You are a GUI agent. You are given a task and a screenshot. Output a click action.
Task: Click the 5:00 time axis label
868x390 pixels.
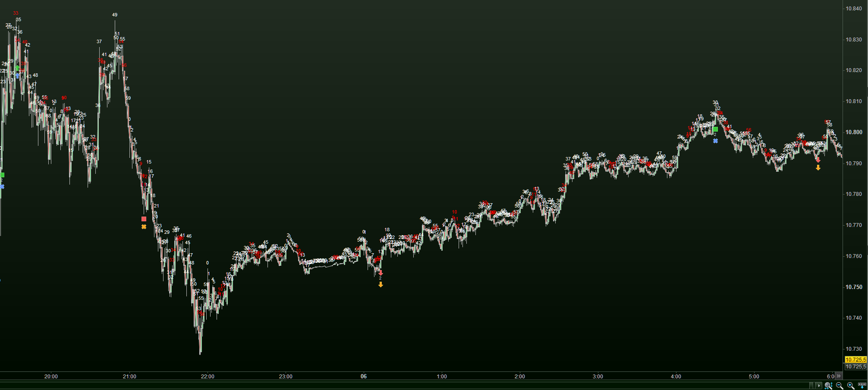coord(754,377)
